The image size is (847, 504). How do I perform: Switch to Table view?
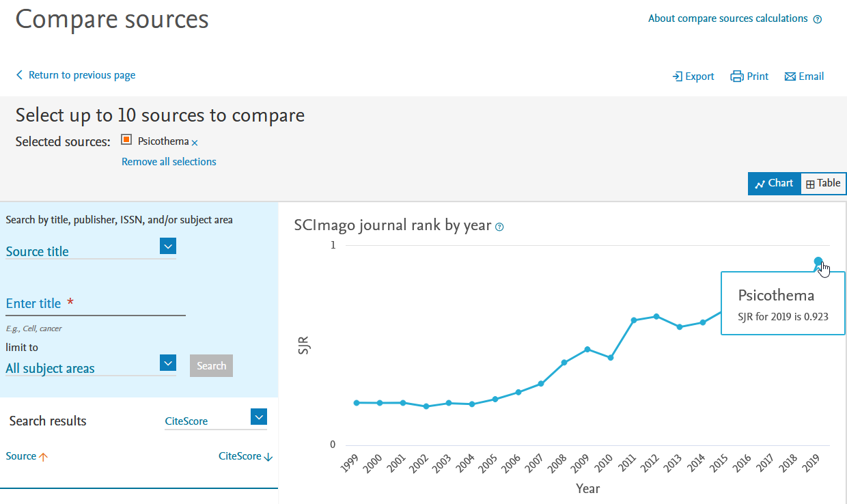click(823, 183)
